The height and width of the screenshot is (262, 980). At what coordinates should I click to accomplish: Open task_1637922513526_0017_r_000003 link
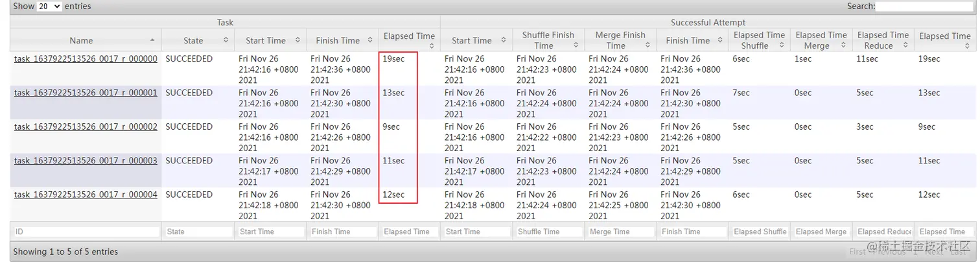(x=86, y=160)
